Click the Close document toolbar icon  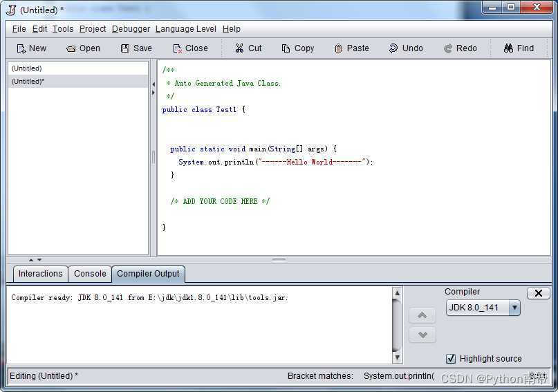tap(177, 48)
